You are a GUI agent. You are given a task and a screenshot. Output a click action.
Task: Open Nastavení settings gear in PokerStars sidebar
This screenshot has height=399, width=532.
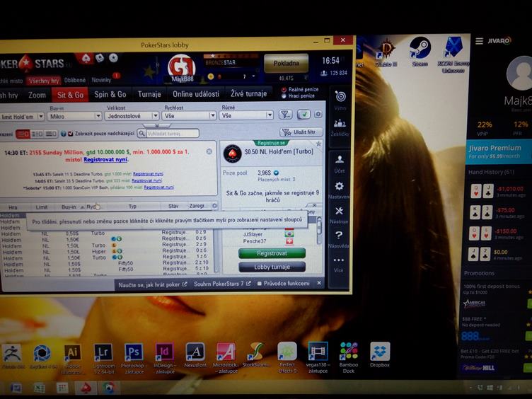[x=339, y=186]
